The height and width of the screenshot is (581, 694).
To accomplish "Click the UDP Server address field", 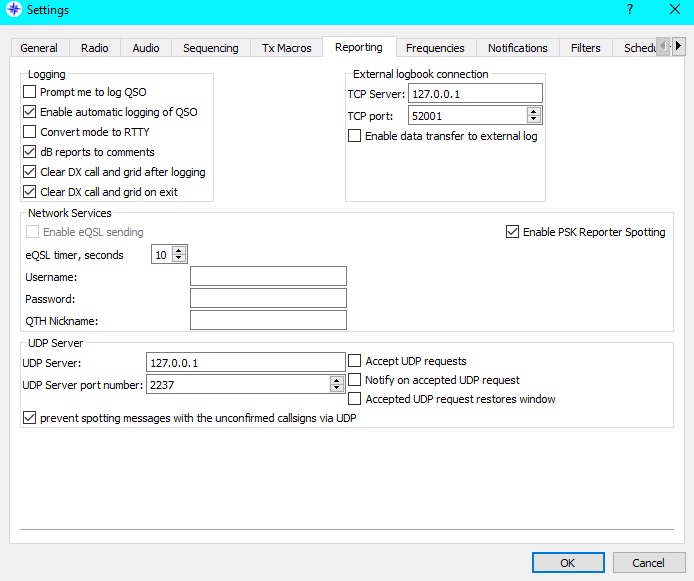I will [x=245, y=362].
